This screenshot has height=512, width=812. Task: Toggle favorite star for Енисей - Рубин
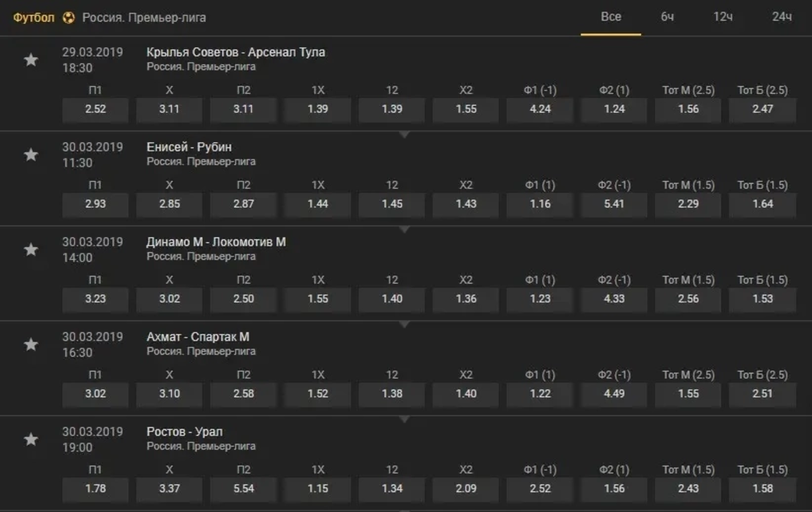point(31,154)
